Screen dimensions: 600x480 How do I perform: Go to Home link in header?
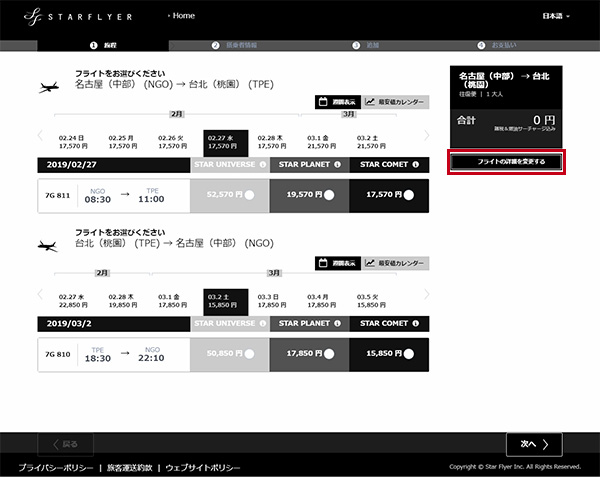click(x=181, y=16)
